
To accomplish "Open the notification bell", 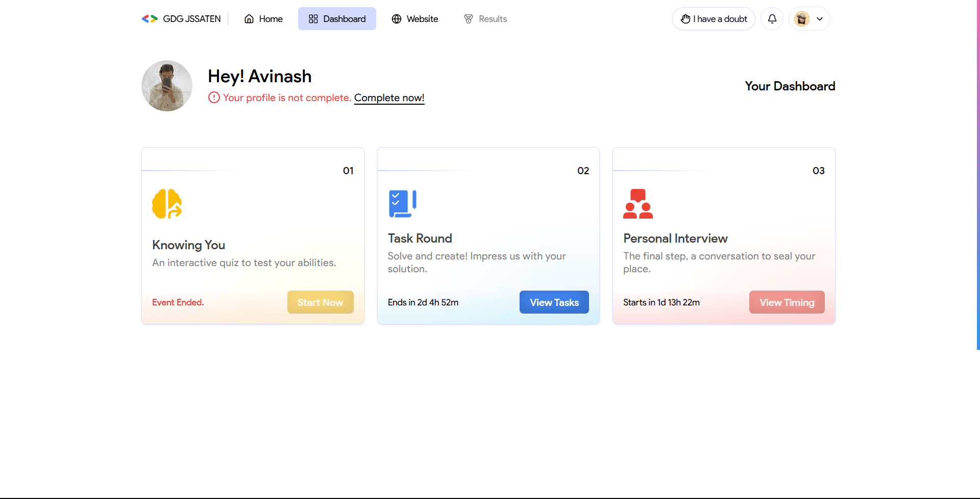I will click(x=772, y=18).
